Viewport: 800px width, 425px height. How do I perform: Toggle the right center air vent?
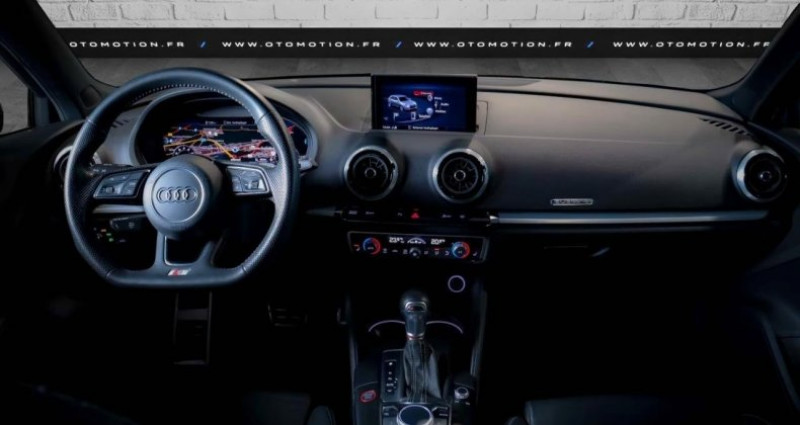tap(459, 175)
